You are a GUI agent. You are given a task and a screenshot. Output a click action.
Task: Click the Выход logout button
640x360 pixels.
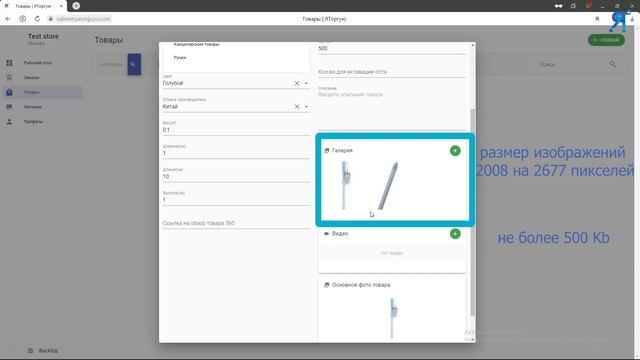point(43,351)
